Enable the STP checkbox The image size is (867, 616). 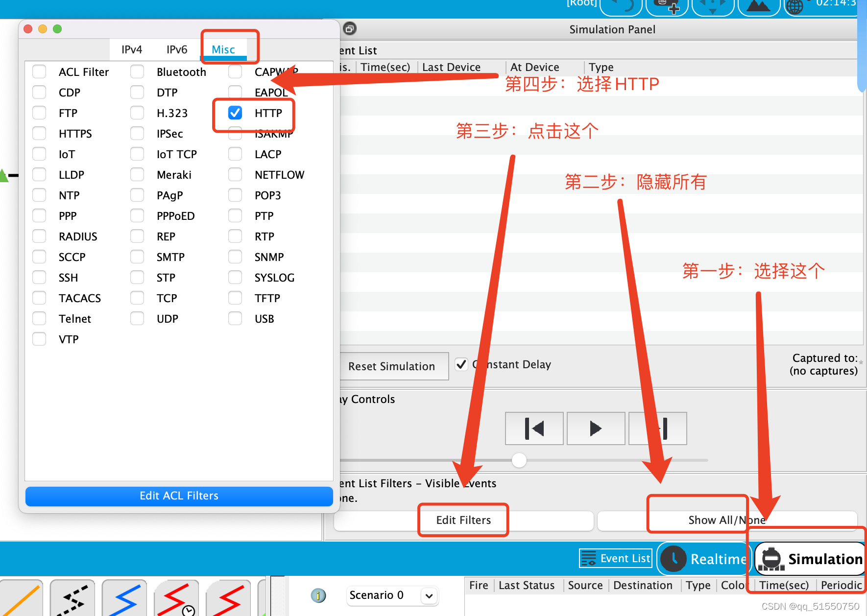click(x=137, y=277)
